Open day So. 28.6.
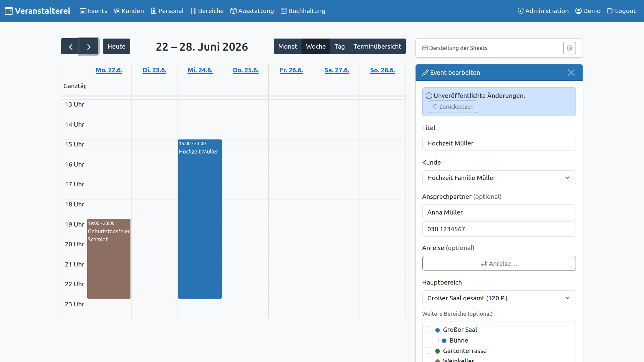The image size is (644, 362). [382, 70]
